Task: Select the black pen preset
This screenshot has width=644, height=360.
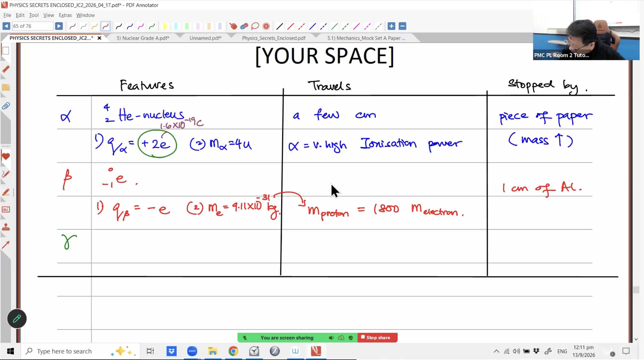Action: (119, 26)
